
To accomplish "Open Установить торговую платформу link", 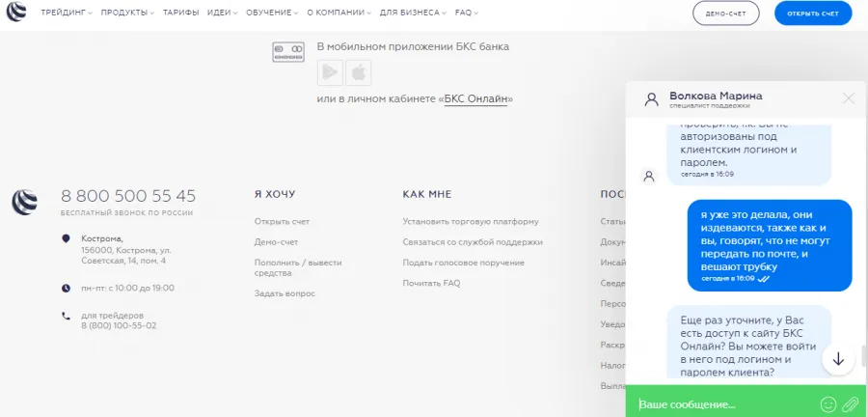I will (471, 221).
